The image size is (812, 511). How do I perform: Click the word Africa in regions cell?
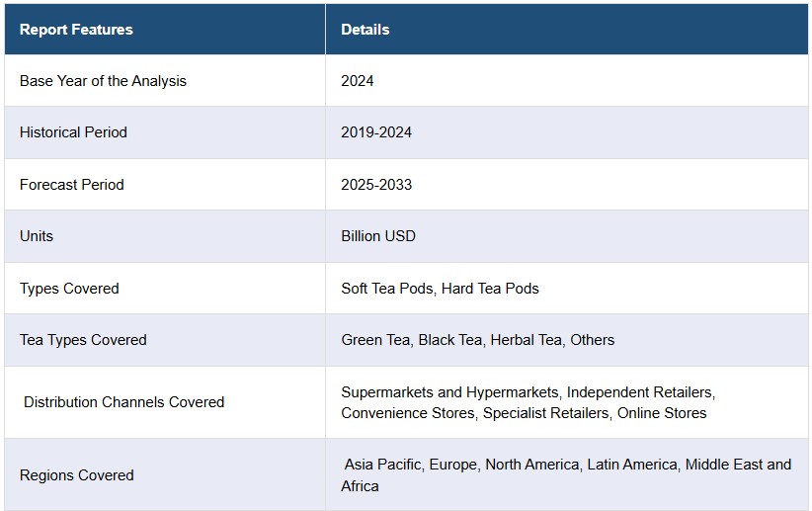point(360,486)
